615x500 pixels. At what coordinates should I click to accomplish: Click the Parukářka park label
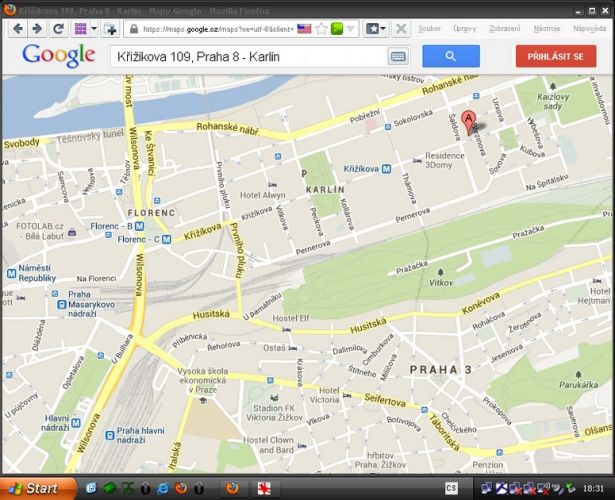click(579, 385)
